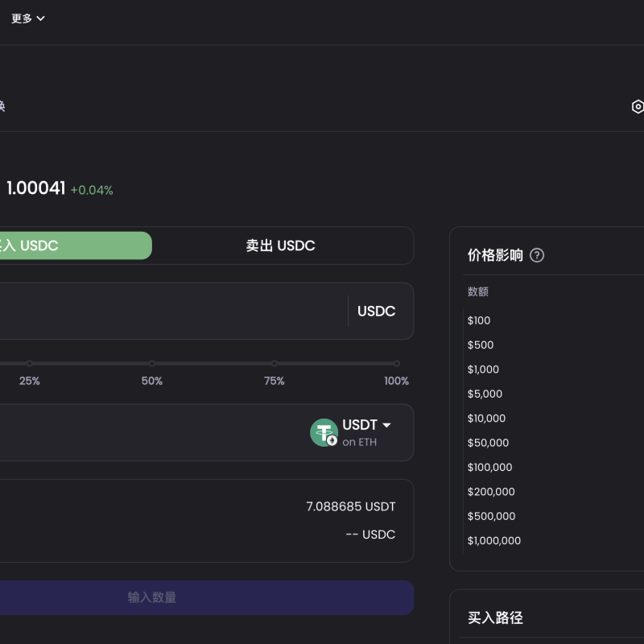Click the USDT Tether coin icon
This screenshot has height=644, width=644.
click(324, 432)
